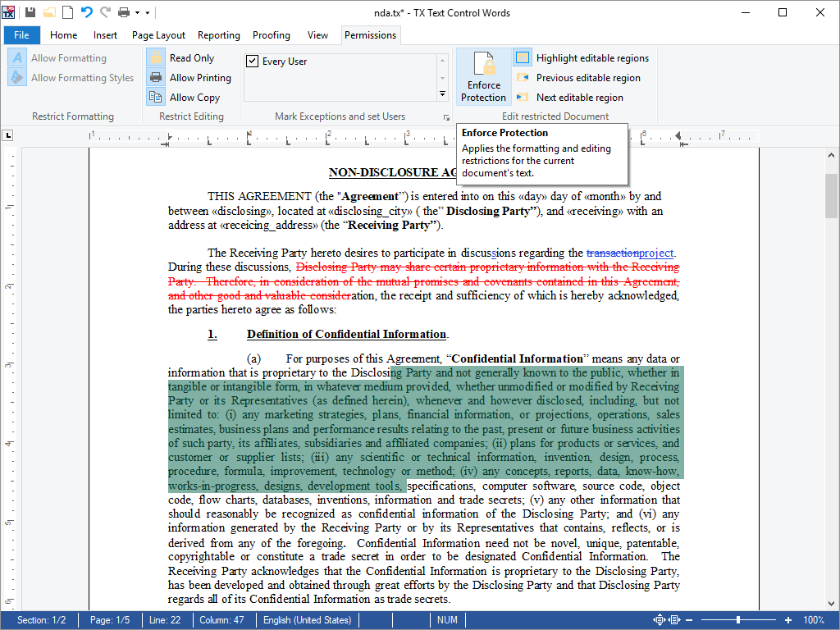840x630 pixels.
Task: Undo the last action
Action: (x=86, y=12)
